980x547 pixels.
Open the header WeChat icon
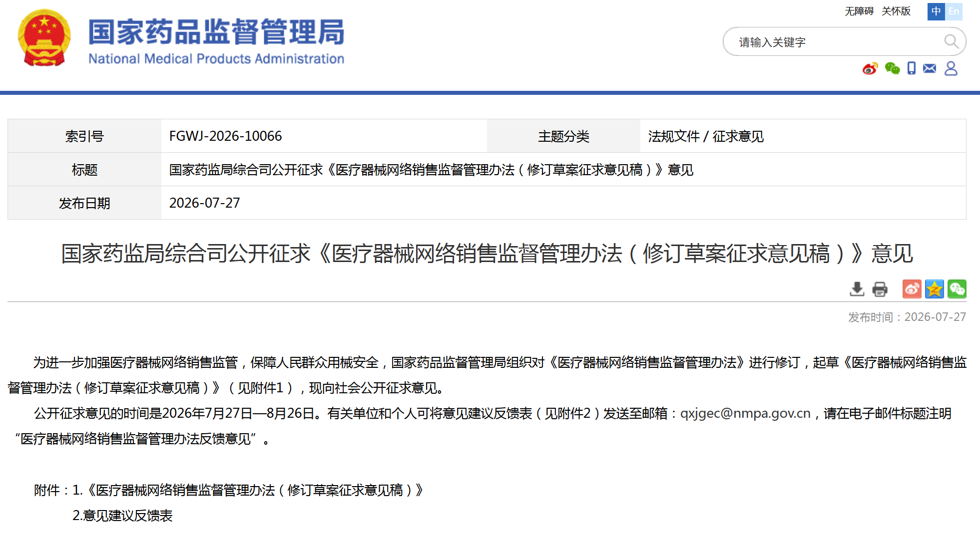pyautogui.click(x=892, y=68)
